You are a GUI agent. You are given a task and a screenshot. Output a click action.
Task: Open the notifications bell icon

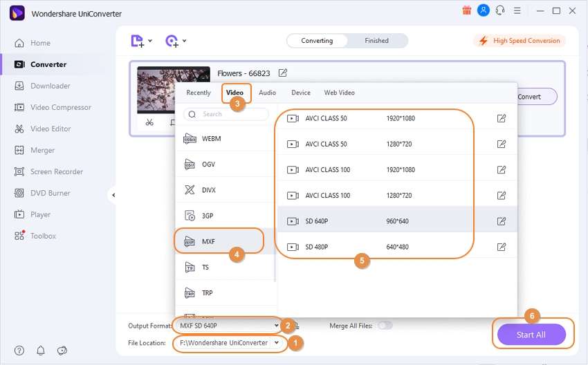pyautogui.click(x=41, y=350)
